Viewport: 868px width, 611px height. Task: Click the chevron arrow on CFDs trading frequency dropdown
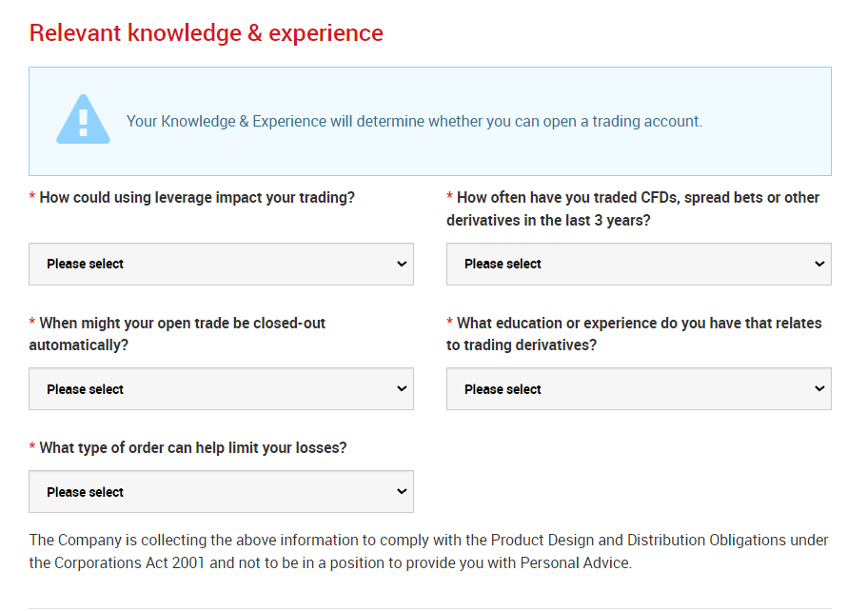tap(819, 264)
